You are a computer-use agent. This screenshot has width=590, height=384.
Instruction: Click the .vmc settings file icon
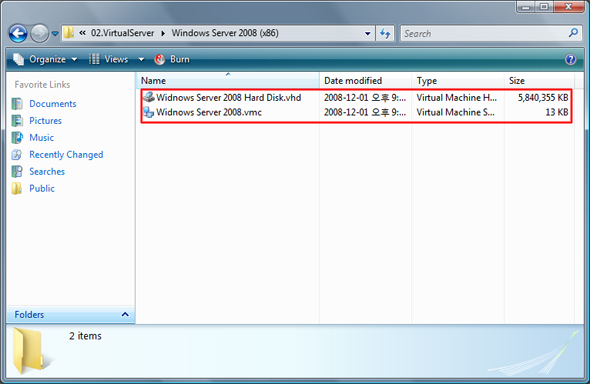tap(149, 112)
